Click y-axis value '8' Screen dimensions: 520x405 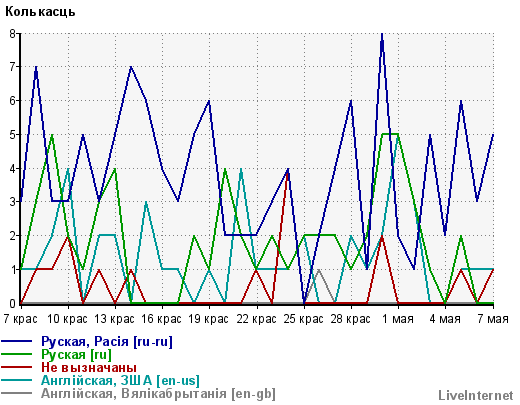pyautogui.click(x=13, y=33)
